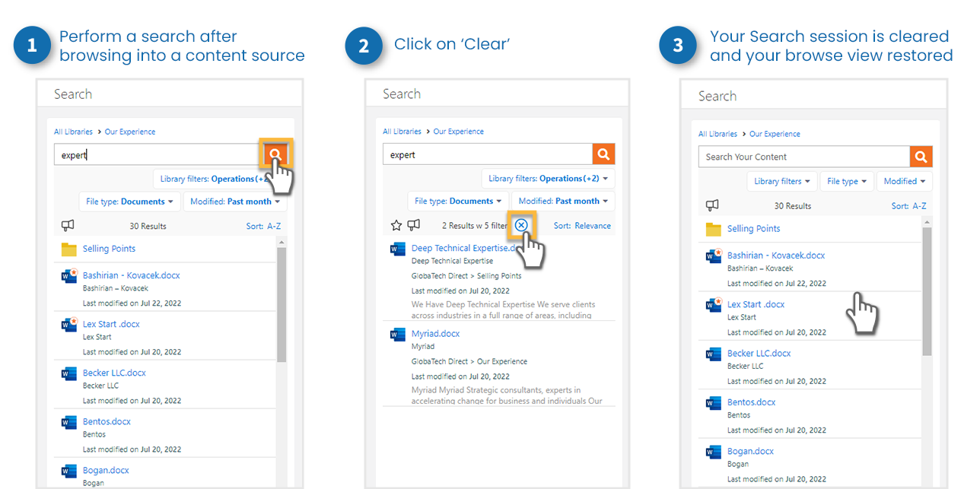The height and width of the screenshot is (489, 980).
Task: Click Word icon of Bashirian - Kovacek.docx in panel 1
Action: pos(69,276)
